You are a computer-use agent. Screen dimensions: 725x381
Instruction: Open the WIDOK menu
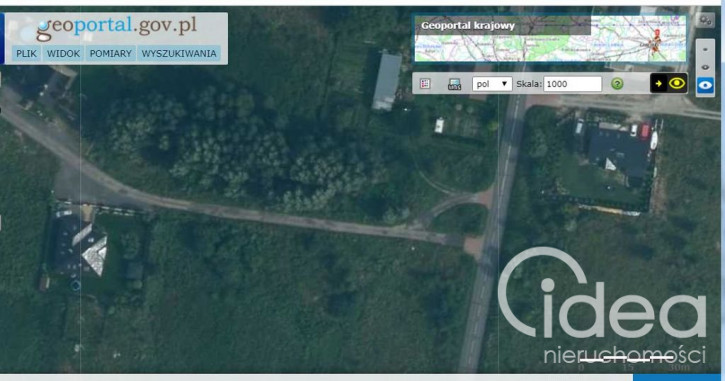coord(63,54)
